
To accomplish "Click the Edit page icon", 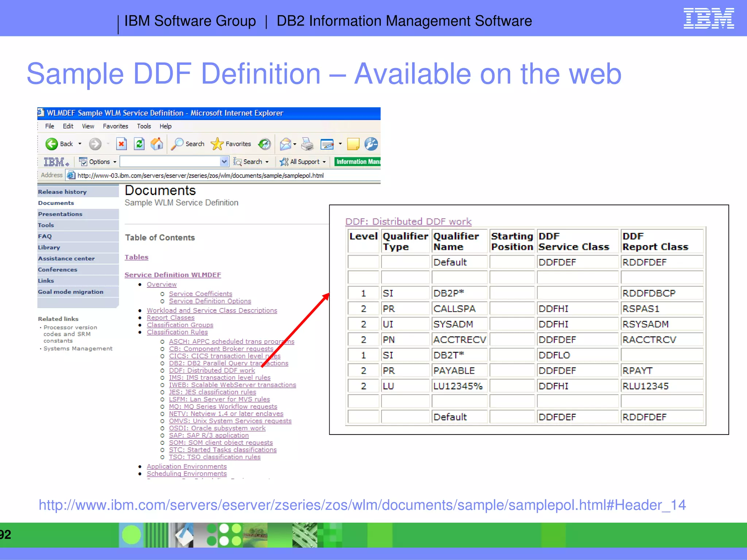I will click(327, 144).
